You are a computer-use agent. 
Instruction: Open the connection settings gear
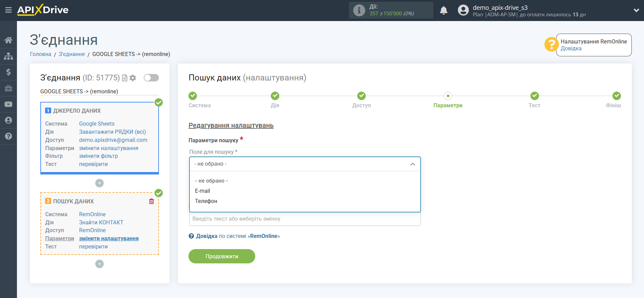click(133, 78)
